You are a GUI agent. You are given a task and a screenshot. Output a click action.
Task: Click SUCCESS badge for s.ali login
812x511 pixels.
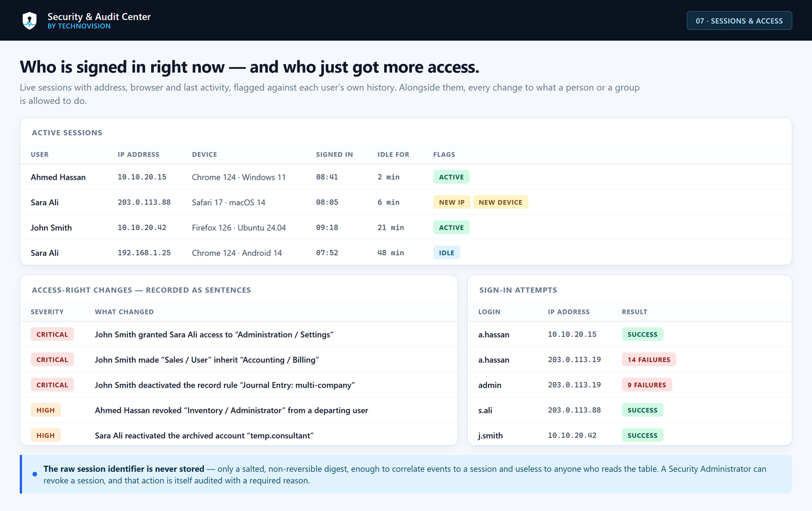(x=642, y=410)
